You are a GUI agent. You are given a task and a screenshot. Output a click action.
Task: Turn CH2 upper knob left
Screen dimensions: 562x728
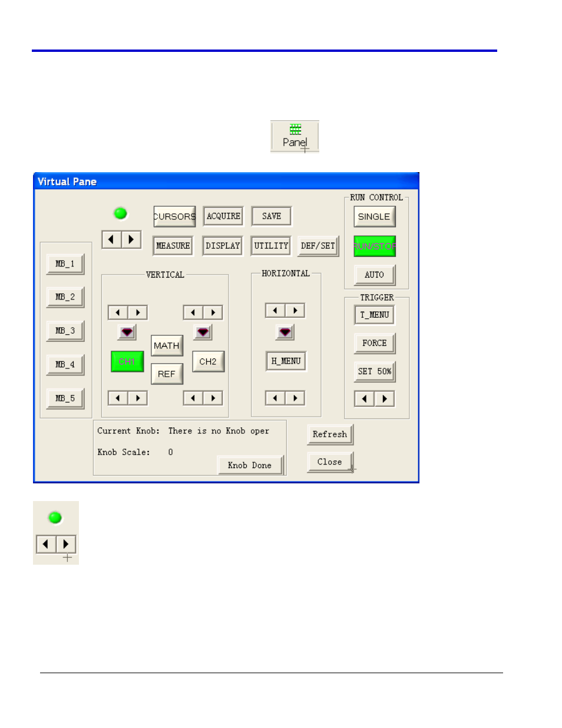193,312
